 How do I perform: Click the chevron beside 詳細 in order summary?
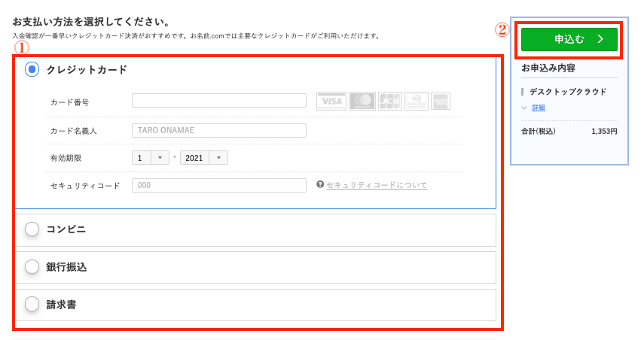pos(525,108)
